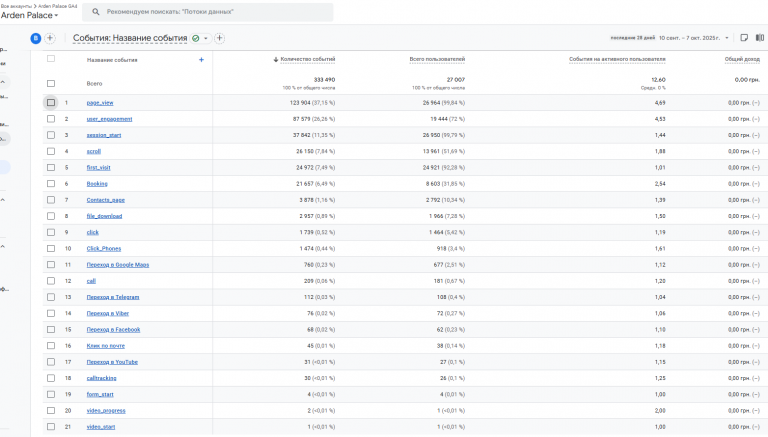
Task: Add a filter next to the report title
Action: click(219, 38)
